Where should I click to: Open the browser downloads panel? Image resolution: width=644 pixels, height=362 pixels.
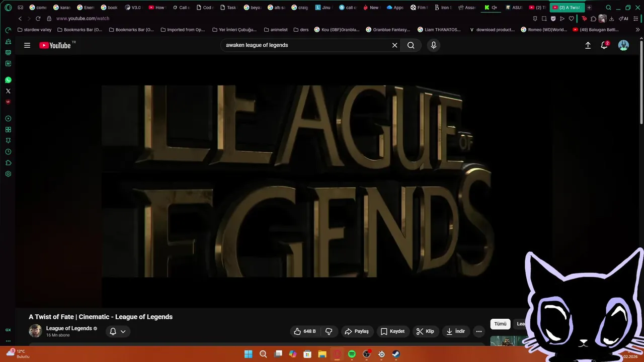tap(611, 19)
